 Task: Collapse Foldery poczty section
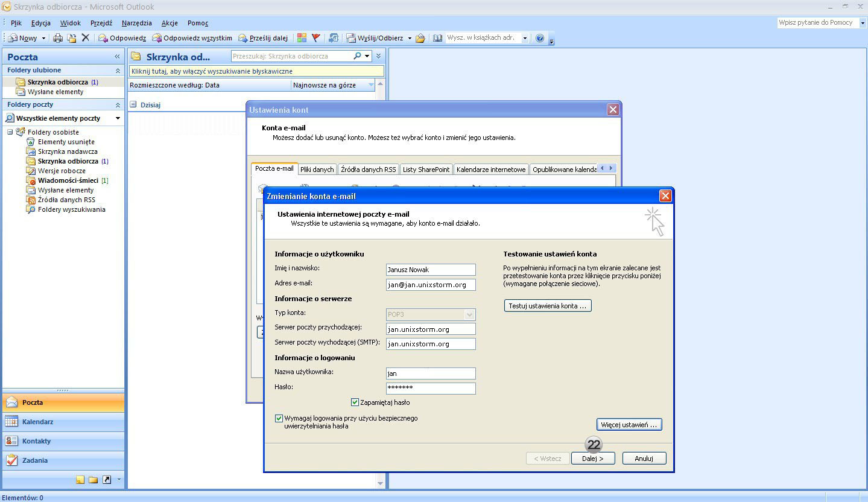click(x=118, y=105)
